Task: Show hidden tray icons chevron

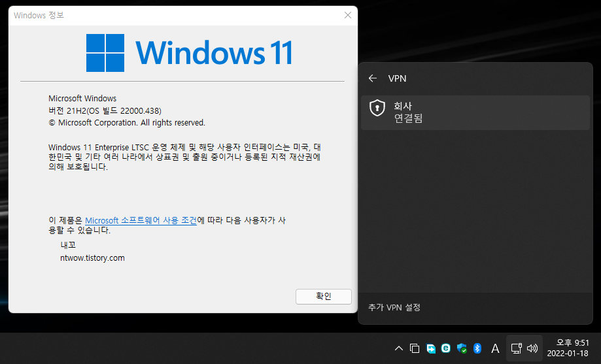Action: click(x=399, y=348)
